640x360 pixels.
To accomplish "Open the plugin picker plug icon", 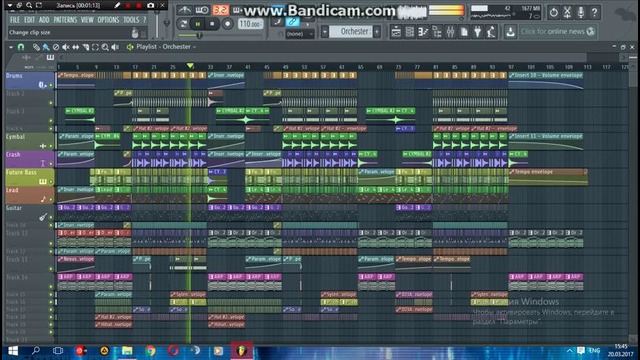I will (477, 31).
